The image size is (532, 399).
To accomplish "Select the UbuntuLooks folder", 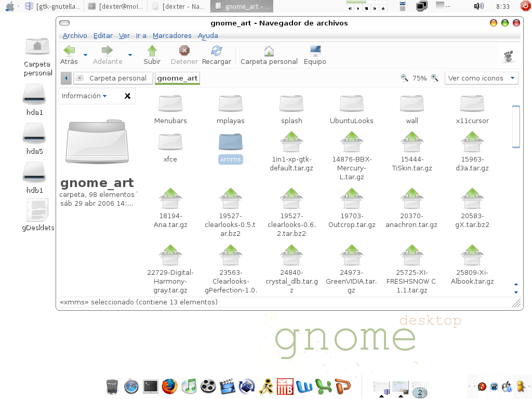I will pos(352,110).
